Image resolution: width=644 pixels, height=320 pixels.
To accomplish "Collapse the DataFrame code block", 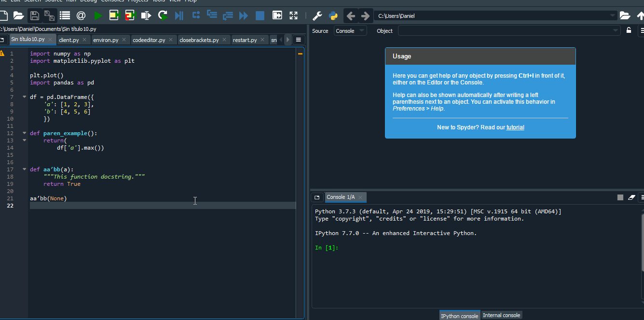I will [x=24, y=97].
